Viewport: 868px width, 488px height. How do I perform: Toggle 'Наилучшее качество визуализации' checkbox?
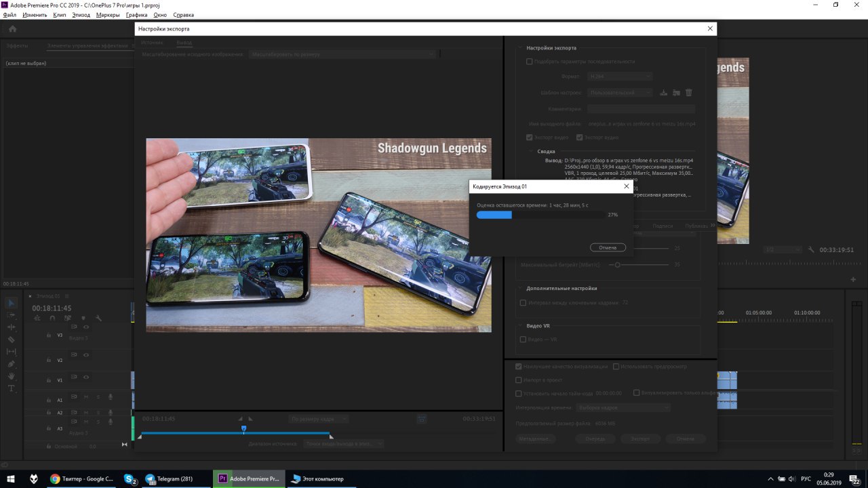coord(519,367)
